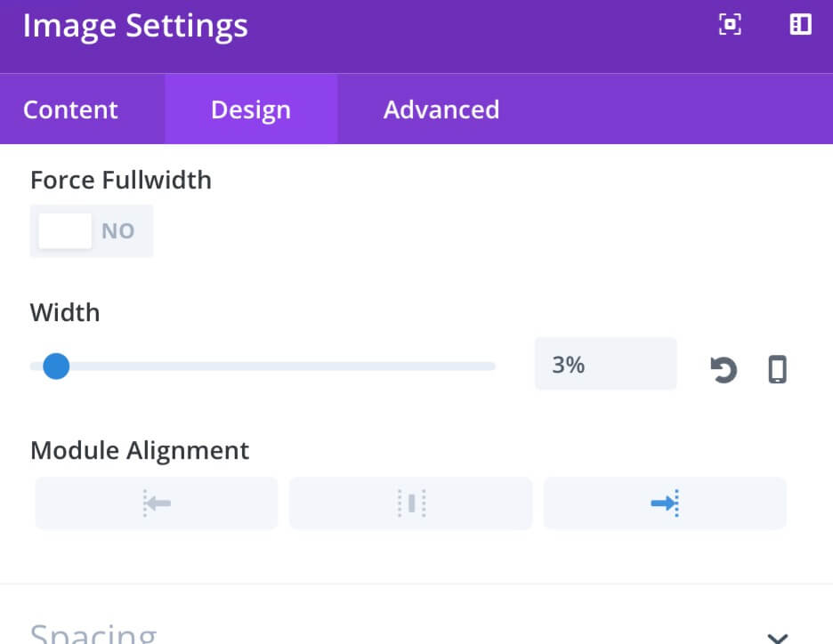Align the module to center
Screen dimensions: 833x644
(x=410, y=503)
